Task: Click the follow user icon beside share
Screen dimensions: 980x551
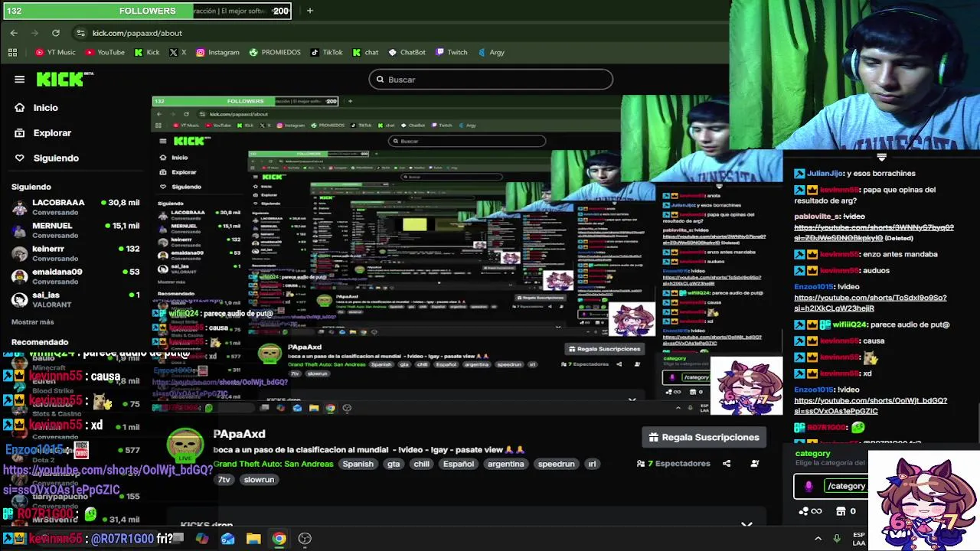Action: point(755,463)
